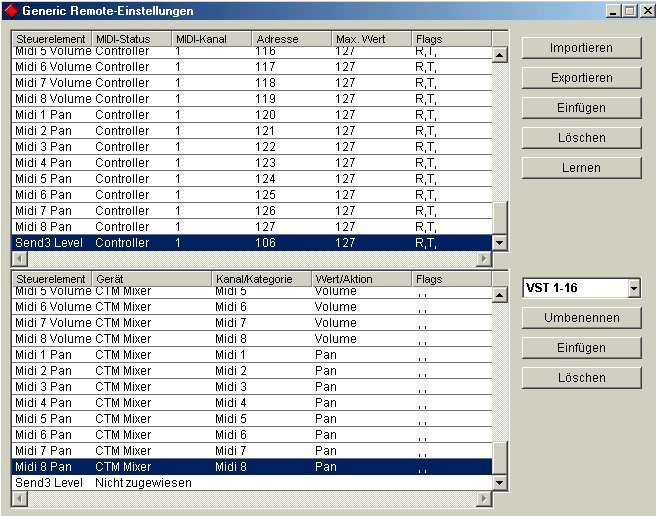This screenshot has height=516, width=656.
Task: Click the Importieren button
Action: (581, 48)
